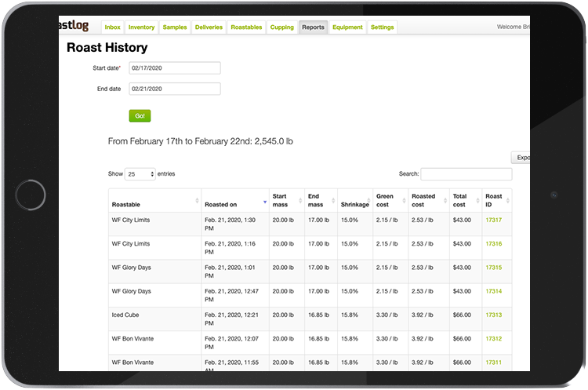
Task: Select the Roastables tab
Action: (247, 27)
